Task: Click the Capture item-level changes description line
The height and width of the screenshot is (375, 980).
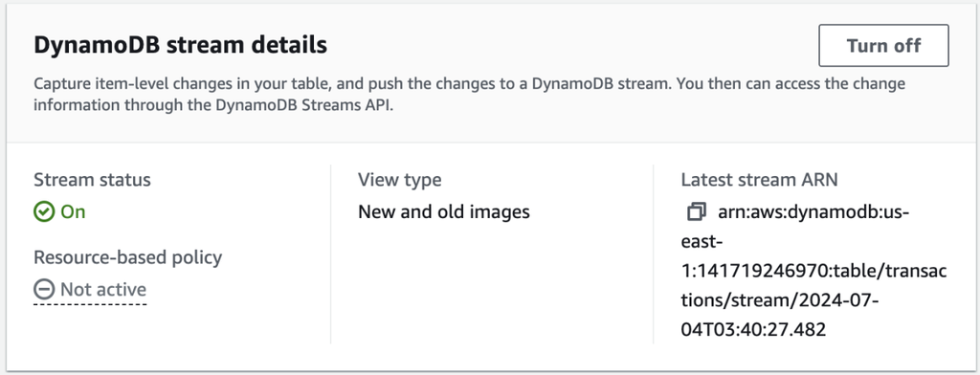Action: tap(469, 84)
